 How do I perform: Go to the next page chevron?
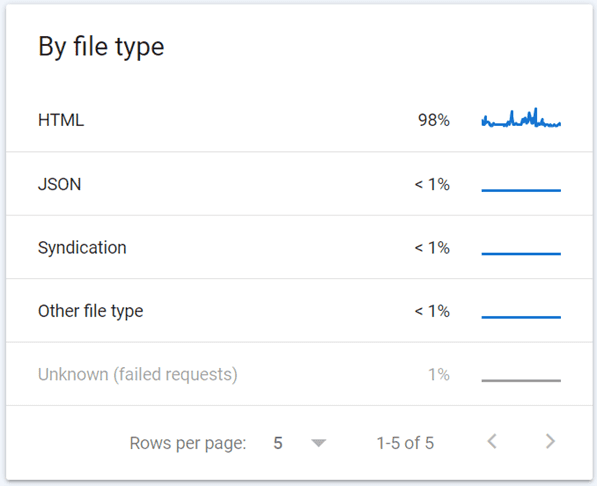point(550,441)
